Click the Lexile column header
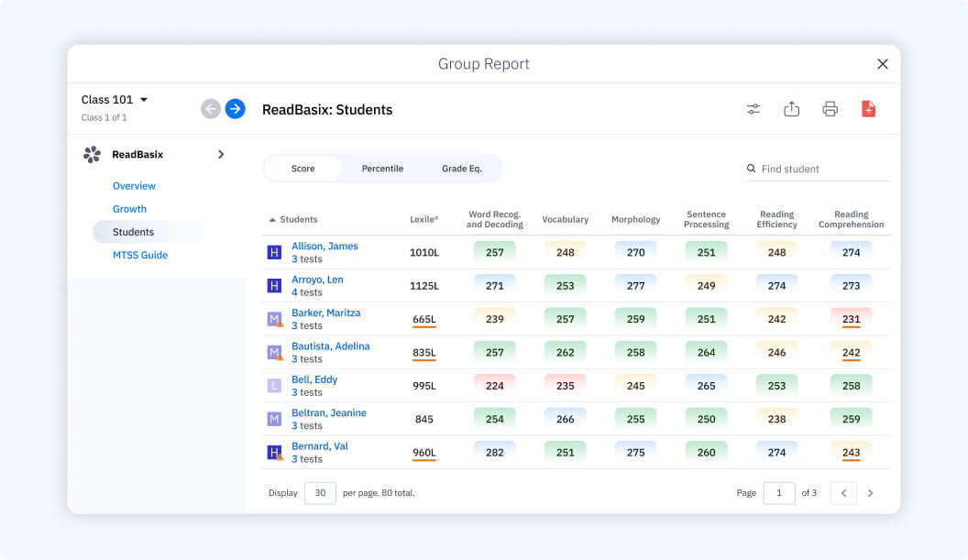 424,219
